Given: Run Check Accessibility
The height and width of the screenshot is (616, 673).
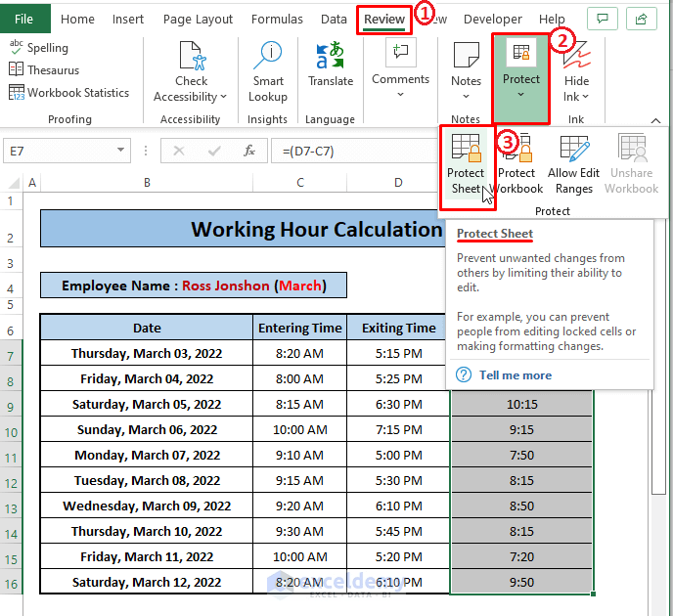Looking at the screenshot, I should pyautogui.click(x=191, y=71).
